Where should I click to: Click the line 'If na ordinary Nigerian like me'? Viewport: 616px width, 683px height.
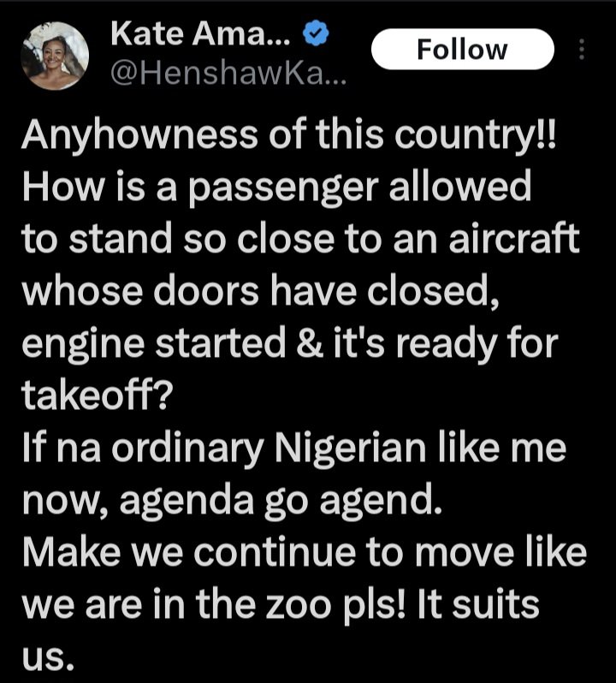point(293,449)
